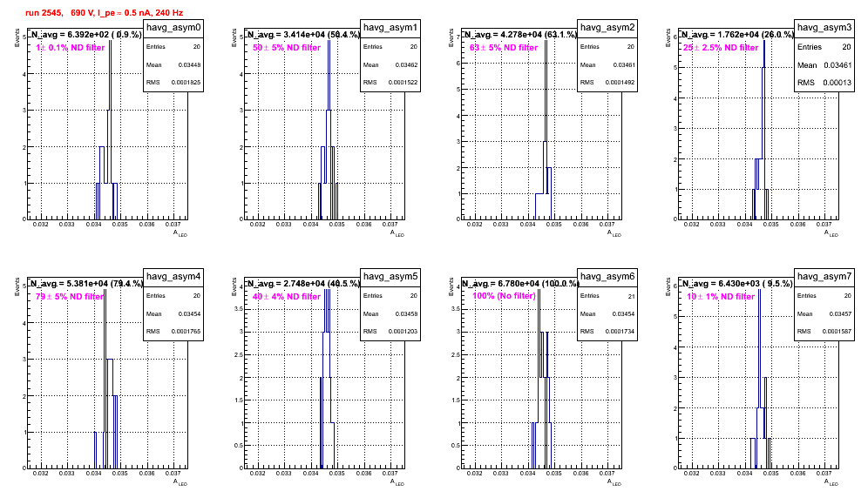Click the A_LED axis label under havg_asym7 plot
The width and height of the screenshot is (868, 498).
click(831, 482)
